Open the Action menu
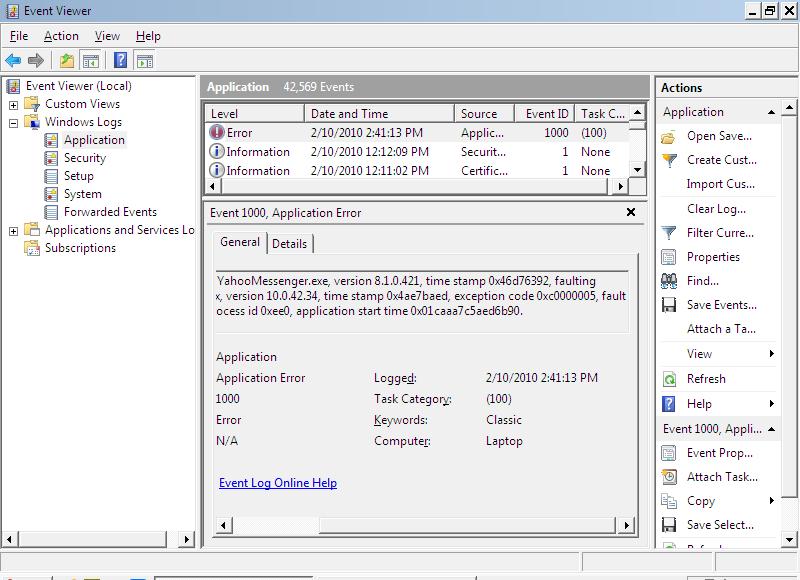The image size is (800, 580). click(x=61, y=36)
